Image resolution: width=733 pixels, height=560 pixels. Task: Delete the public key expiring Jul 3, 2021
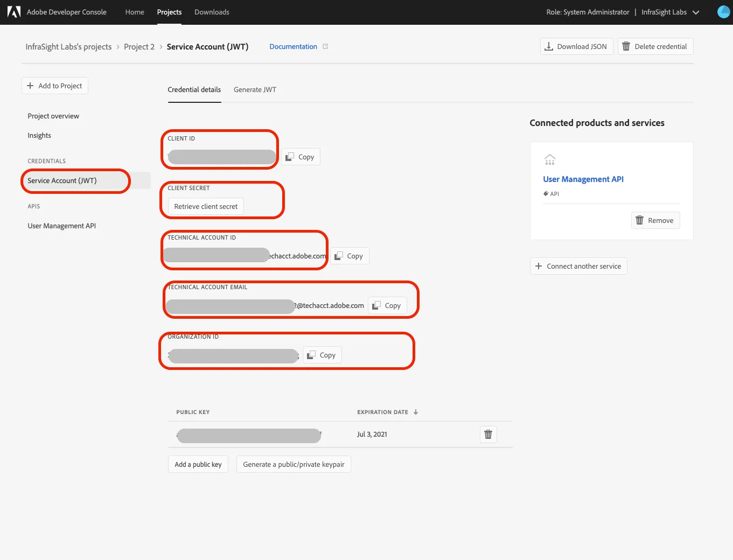(488, 434)
